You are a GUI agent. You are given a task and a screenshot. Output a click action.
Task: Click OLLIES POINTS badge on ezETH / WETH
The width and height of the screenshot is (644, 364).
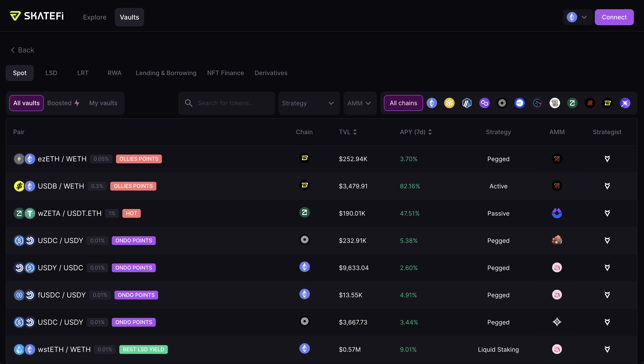pyautogui.click(x=139, y=159)
